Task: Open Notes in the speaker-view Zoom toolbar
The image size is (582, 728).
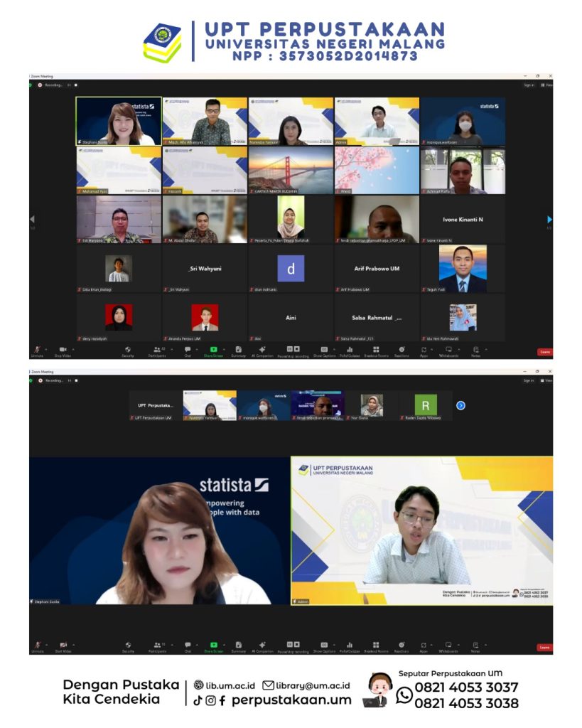Action: (x=475, y=647)
